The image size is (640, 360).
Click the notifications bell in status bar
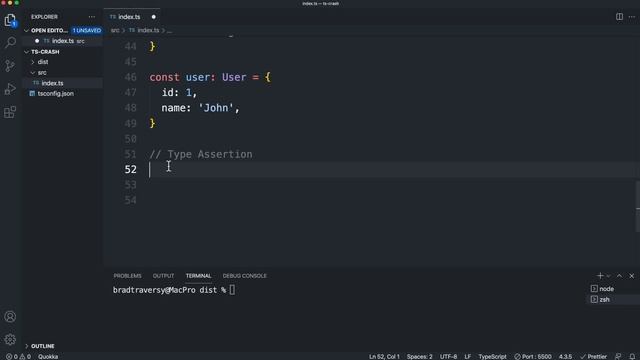click(x=632, y=357)
